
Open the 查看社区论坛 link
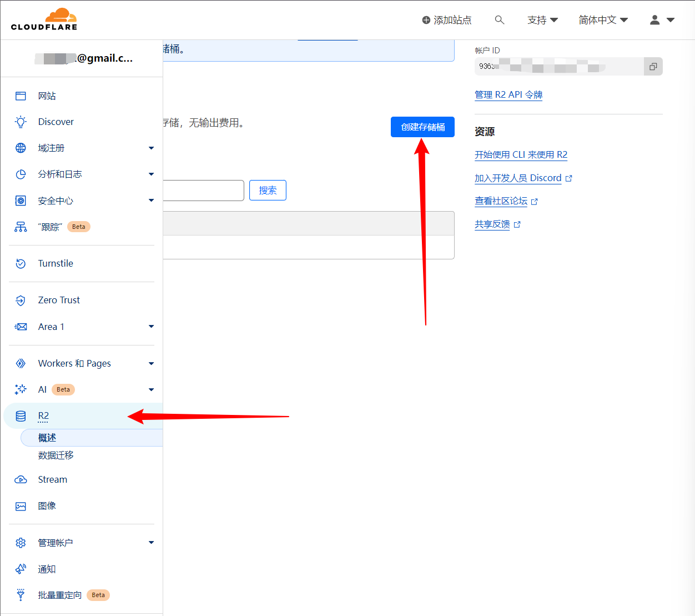[501, 201]
